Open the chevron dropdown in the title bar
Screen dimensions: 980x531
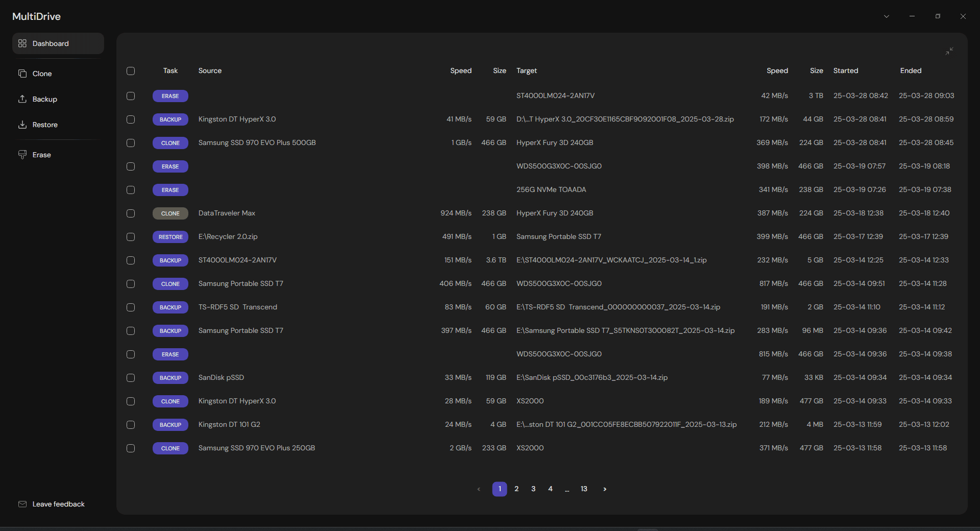click(x=887, y=16)
